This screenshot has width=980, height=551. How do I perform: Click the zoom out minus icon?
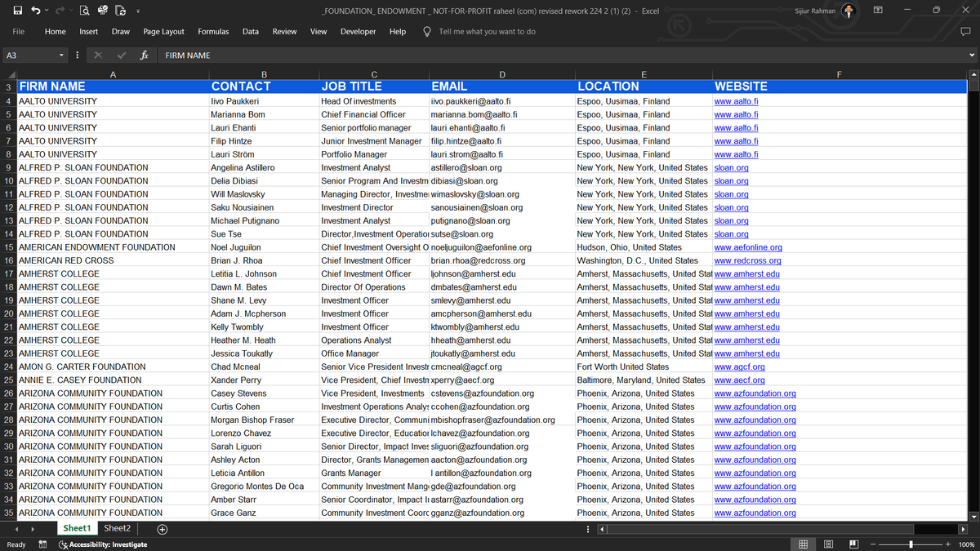pos(873,544)
